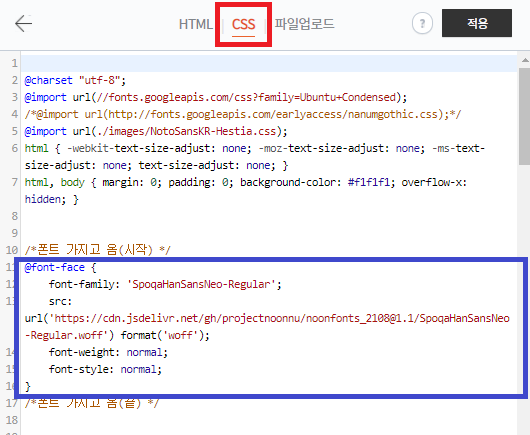530x435 pixels.
Task: Select the CSS tab
Action: pyautogui.click(x=243, y=25)
